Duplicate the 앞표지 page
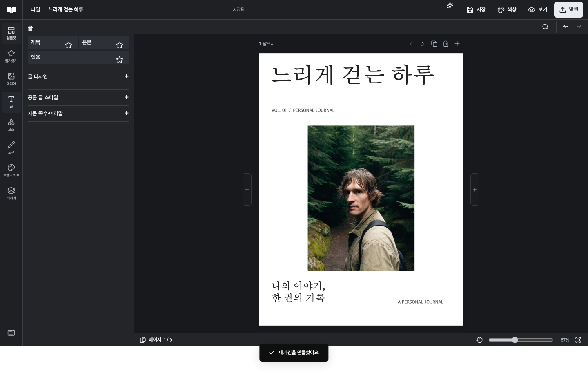This screenshot has height=373, width=588. click(x=434, y=44)
